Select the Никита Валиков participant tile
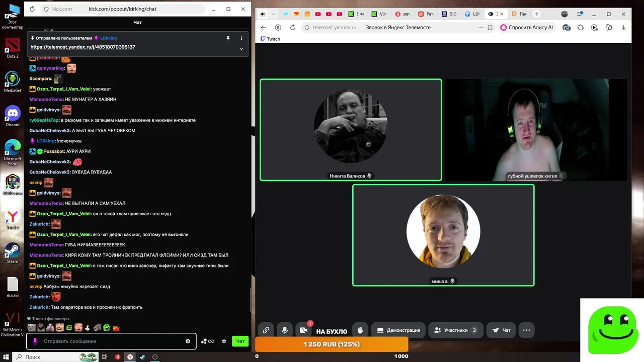The height and width of the screenshot is (362, 644). [x=351, y=130]
